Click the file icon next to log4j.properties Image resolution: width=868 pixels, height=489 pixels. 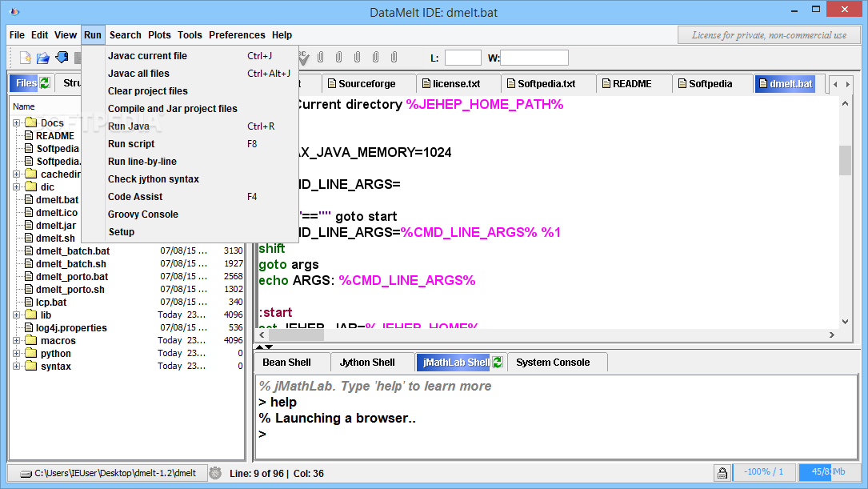tap(29, 328)
